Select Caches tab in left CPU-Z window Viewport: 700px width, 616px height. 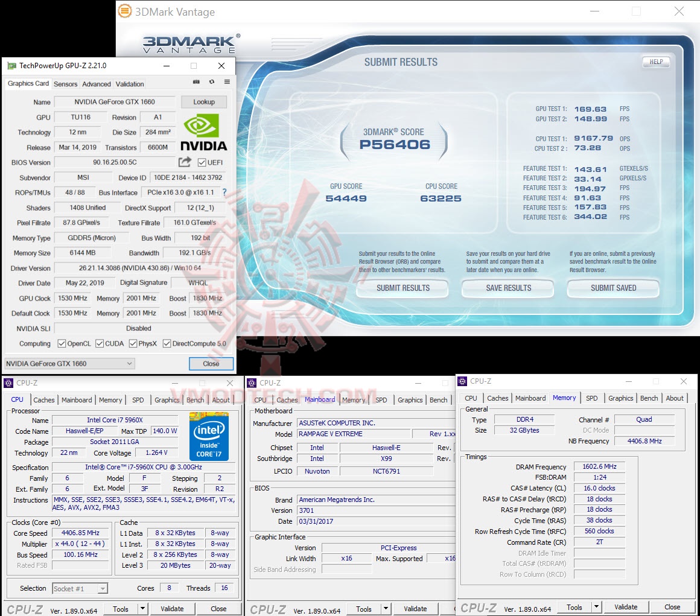point(43,400)
